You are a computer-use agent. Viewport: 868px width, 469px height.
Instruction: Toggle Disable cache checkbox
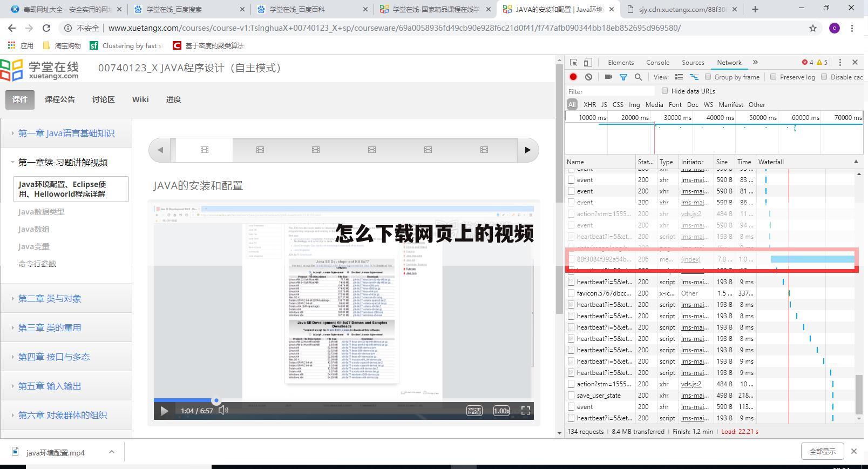pyautogui.click(x=824, y=77)
